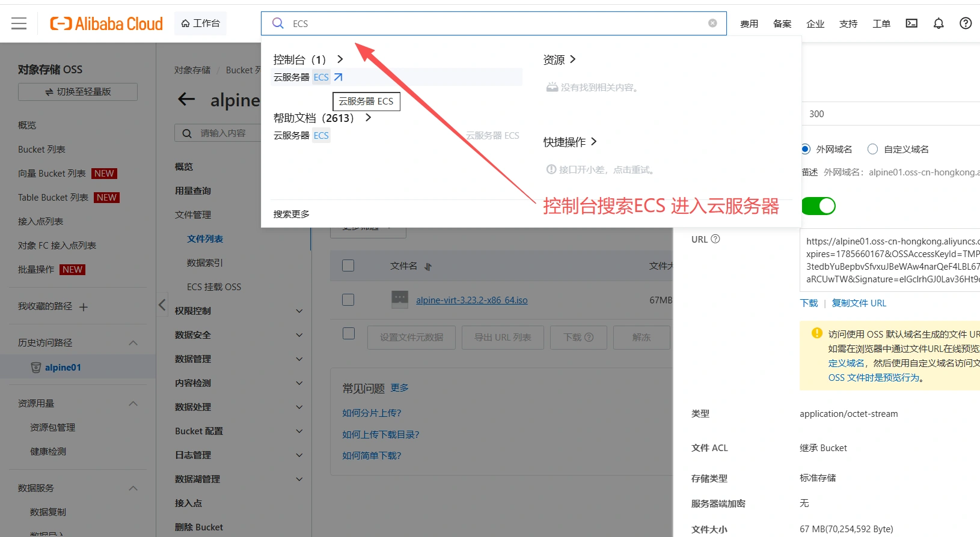Open ECS console external link arrow
Image resolution: width=980 pixels, height=537 pixels.
coord(338,77)
